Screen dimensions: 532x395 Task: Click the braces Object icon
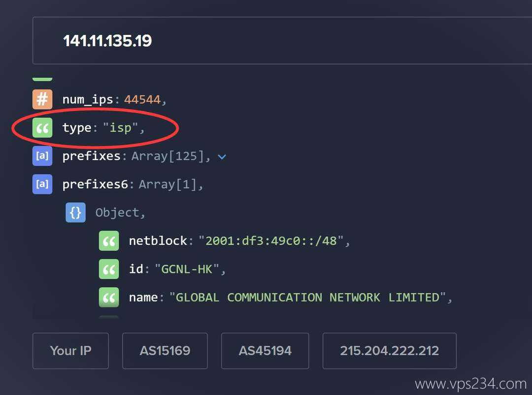[x=75, y=212]
